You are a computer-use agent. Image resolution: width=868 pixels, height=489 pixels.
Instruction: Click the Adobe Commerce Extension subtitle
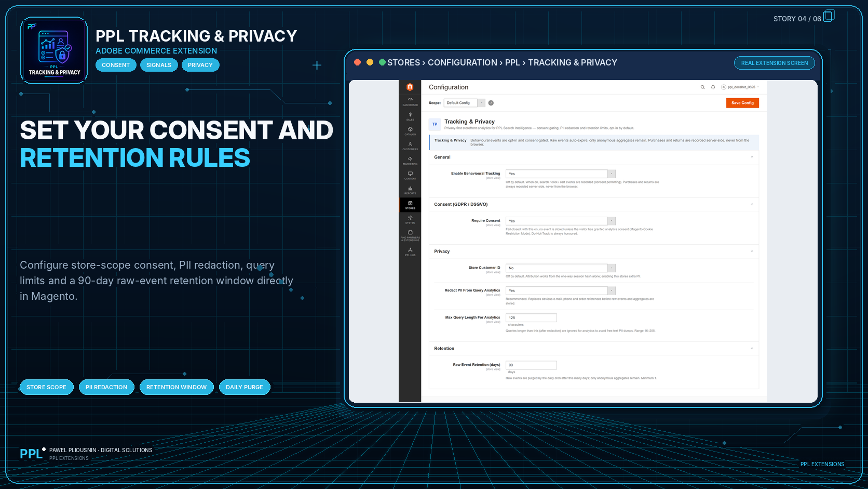pyautogui.click(x=156, y=51)
